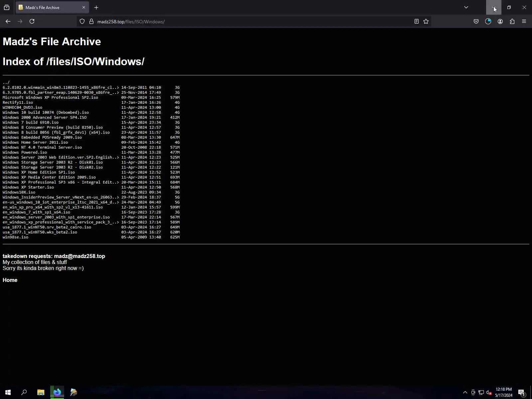Download Windows XP Home Edition SP1.iso

tap(39, 172)
